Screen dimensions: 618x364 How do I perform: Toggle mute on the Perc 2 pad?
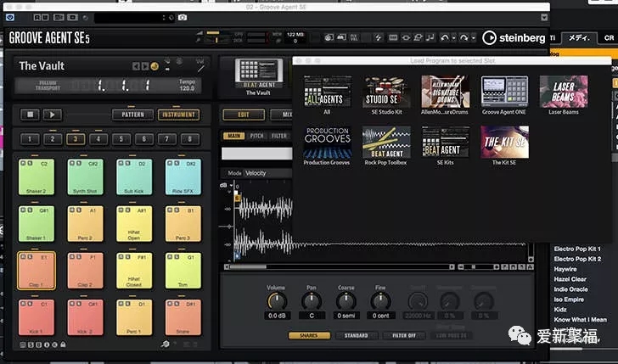click(x=72, y=210)
